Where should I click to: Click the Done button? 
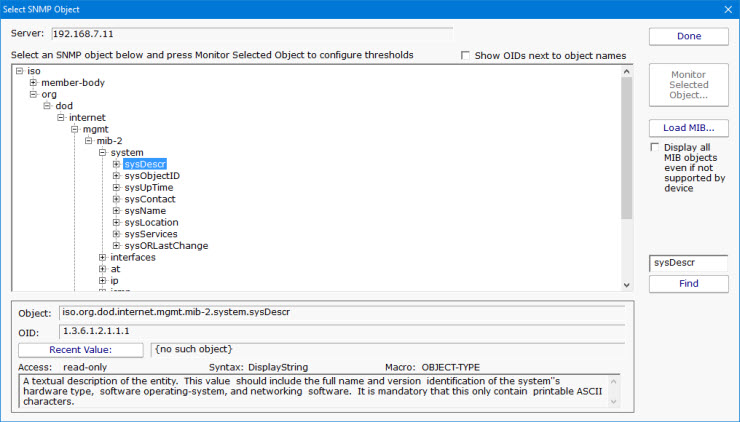688,37
